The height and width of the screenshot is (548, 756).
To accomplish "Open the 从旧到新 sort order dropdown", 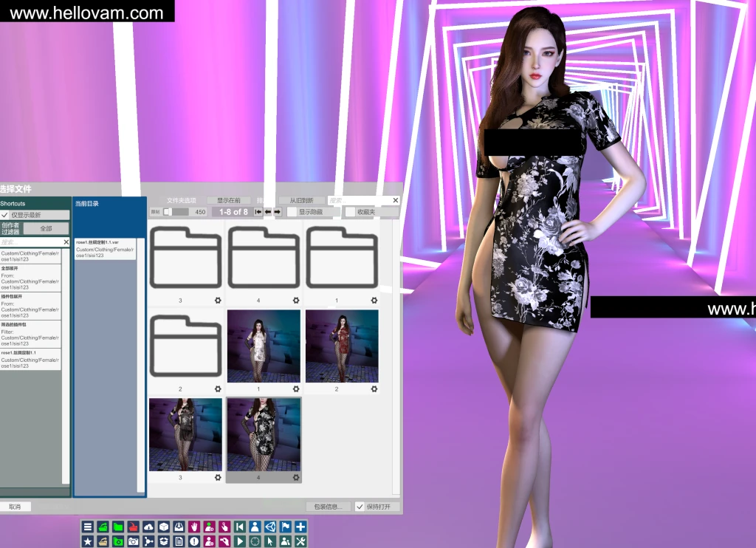I will (301, 200).
